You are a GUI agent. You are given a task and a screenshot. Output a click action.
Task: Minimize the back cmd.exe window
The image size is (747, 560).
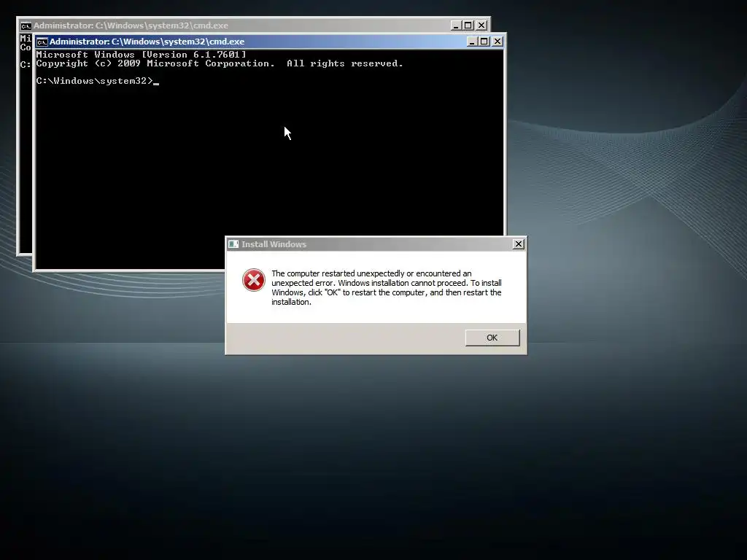456,26
